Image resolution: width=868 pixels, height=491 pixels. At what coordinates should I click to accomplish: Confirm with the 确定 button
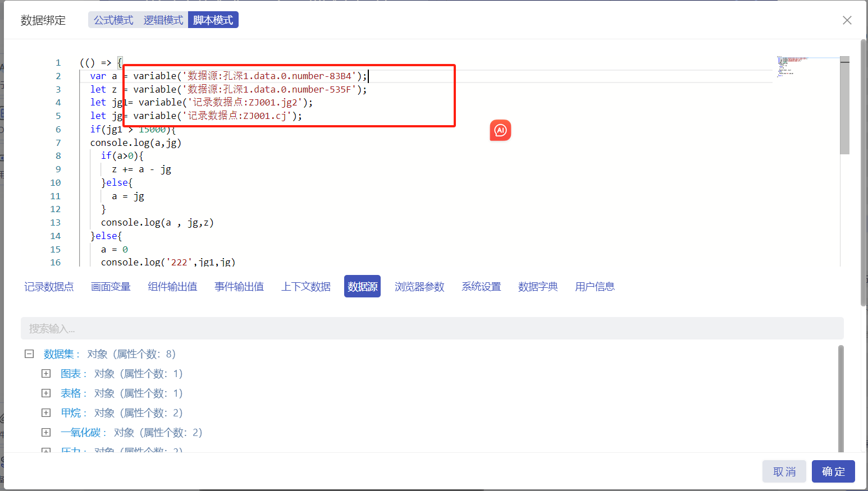833,471
